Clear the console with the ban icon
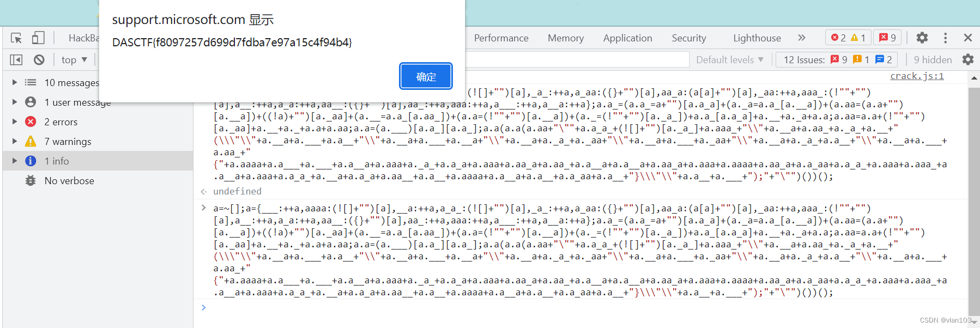 39,60
